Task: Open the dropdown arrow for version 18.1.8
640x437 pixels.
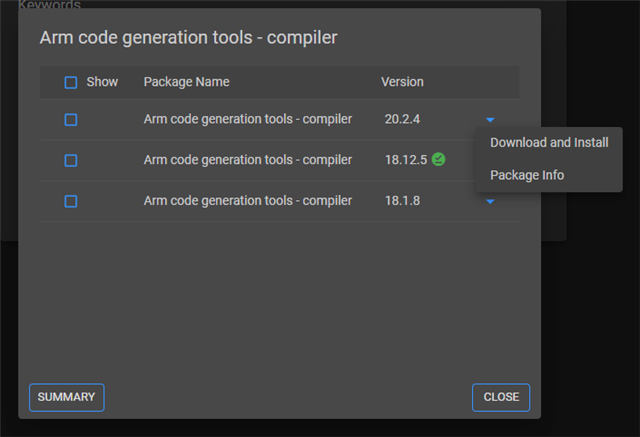Action: pyautogui.click(x=490, y=201)
